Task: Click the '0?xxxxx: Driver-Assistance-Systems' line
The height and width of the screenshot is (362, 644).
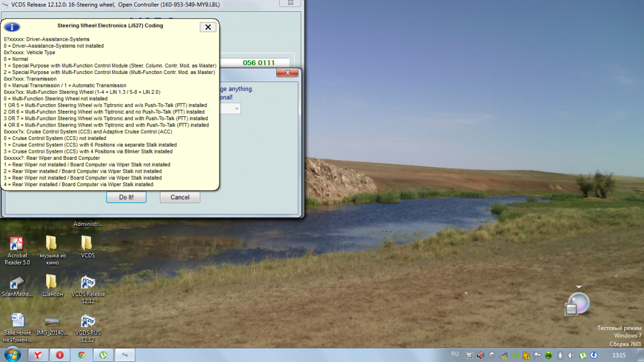Action: (x=47, y=39)
